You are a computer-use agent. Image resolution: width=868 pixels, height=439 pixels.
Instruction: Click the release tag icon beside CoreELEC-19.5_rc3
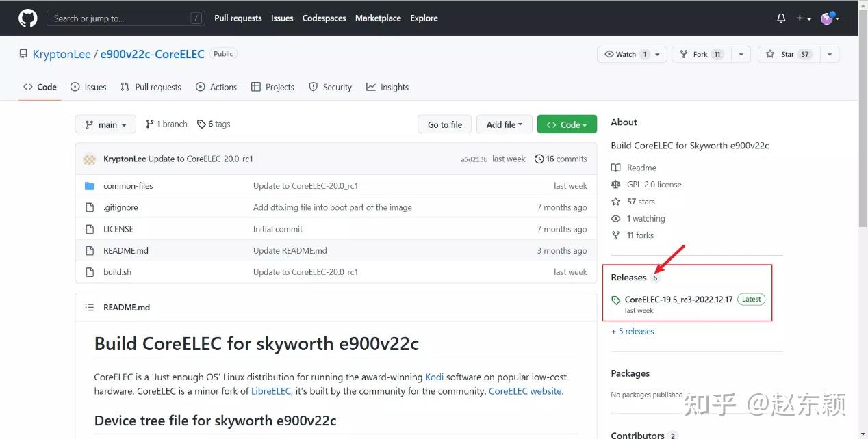[x=616, y=300]
